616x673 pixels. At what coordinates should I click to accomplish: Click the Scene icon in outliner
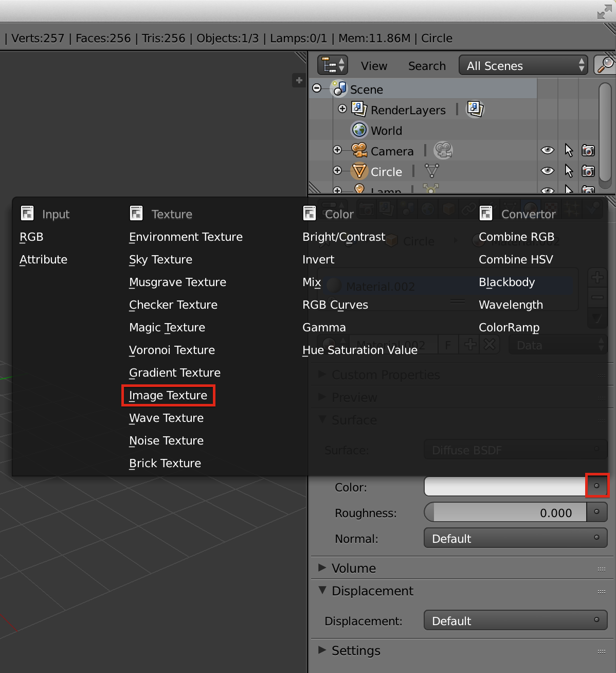(339, 88)
